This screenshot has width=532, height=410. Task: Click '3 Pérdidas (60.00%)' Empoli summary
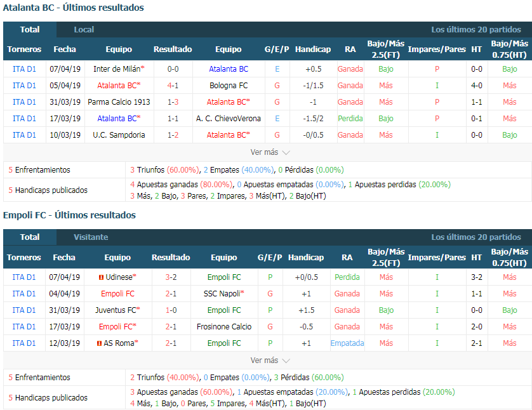(309, 378)
